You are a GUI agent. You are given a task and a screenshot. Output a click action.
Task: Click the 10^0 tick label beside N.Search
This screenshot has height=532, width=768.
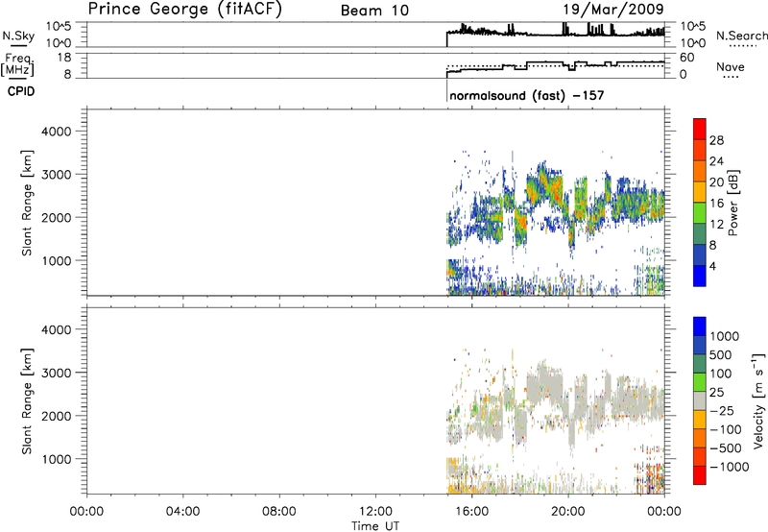coord(693,43)
